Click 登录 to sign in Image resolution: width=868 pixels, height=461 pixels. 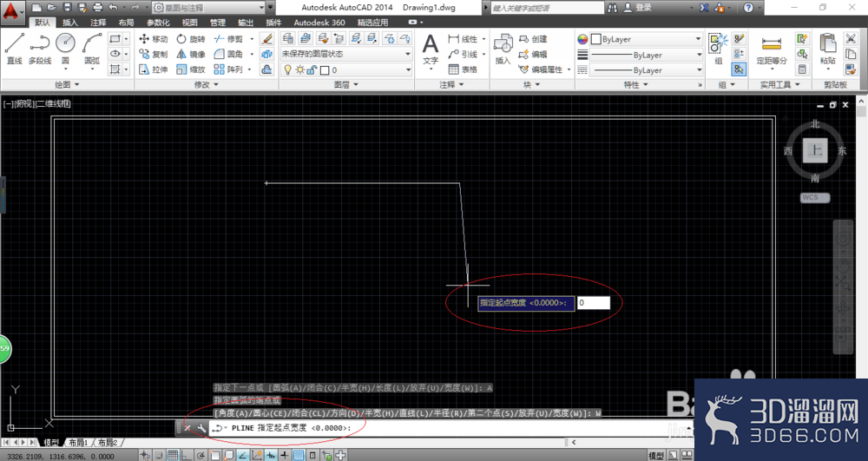[x=643, y=8]
